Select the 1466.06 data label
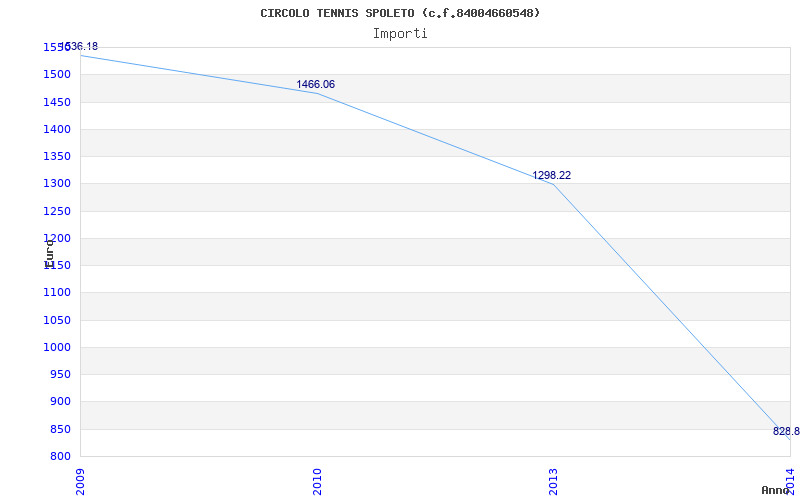This screenshot has height=500, width=800. coord(316,85)
